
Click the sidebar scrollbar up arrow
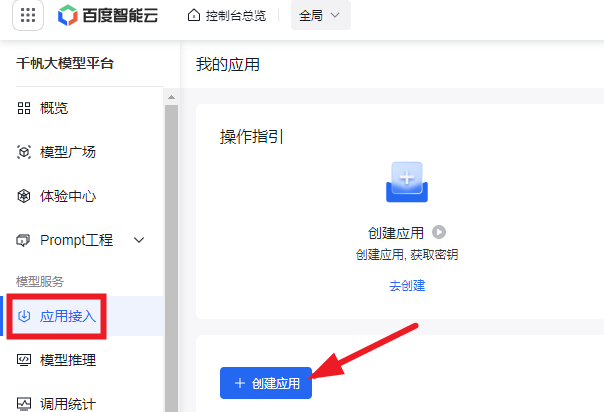171,97
